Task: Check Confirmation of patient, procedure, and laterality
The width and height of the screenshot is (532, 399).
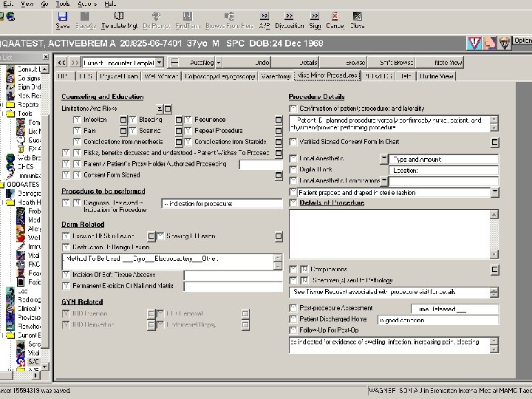Action: coord(293,109)
